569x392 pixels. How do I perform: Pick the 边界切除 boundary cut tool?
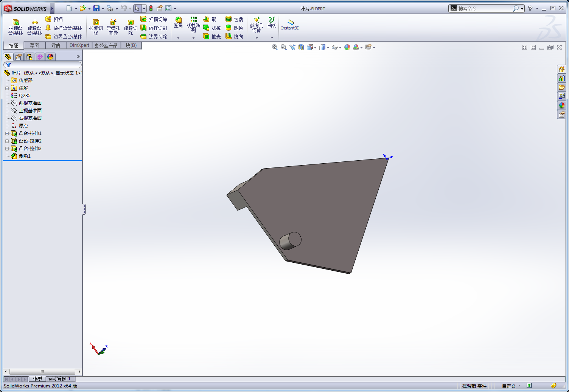[154, 37]
